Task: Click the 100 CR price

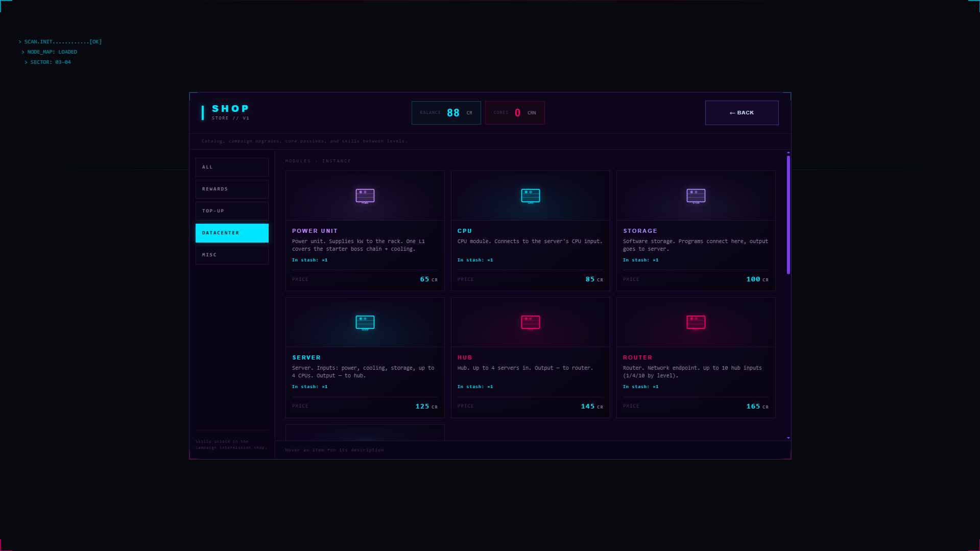Action: (x=757, y=279)
